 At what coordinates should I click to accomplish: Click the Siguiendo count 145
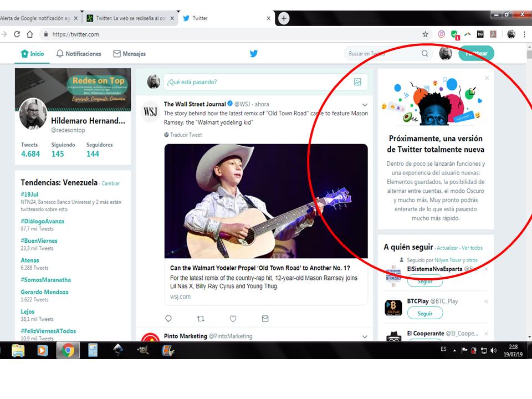point(58,154)
